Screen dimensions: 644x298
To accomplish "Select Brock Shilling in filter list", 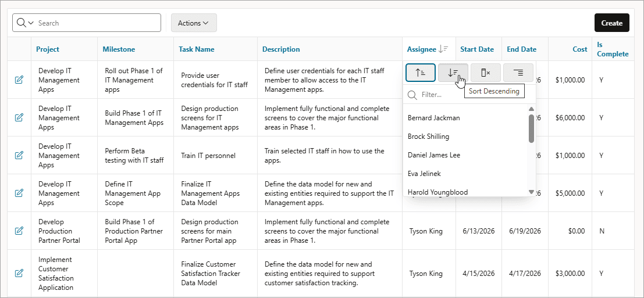I will click(x=428, y=137).
